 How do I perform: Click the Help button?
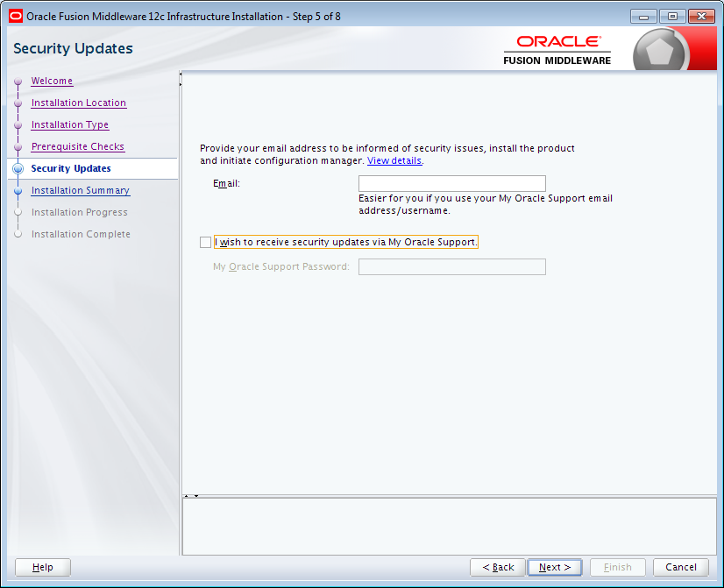point(42,567)
